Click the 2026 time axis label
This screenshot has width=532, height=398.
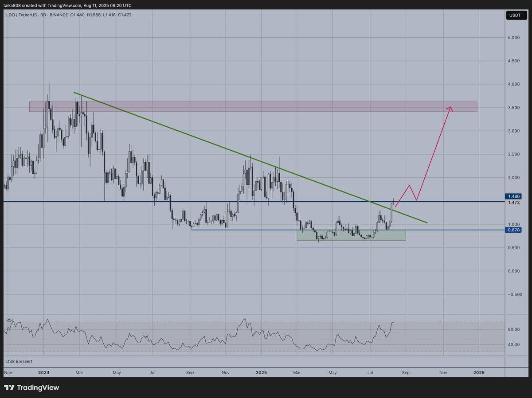[x=479, y=373]
